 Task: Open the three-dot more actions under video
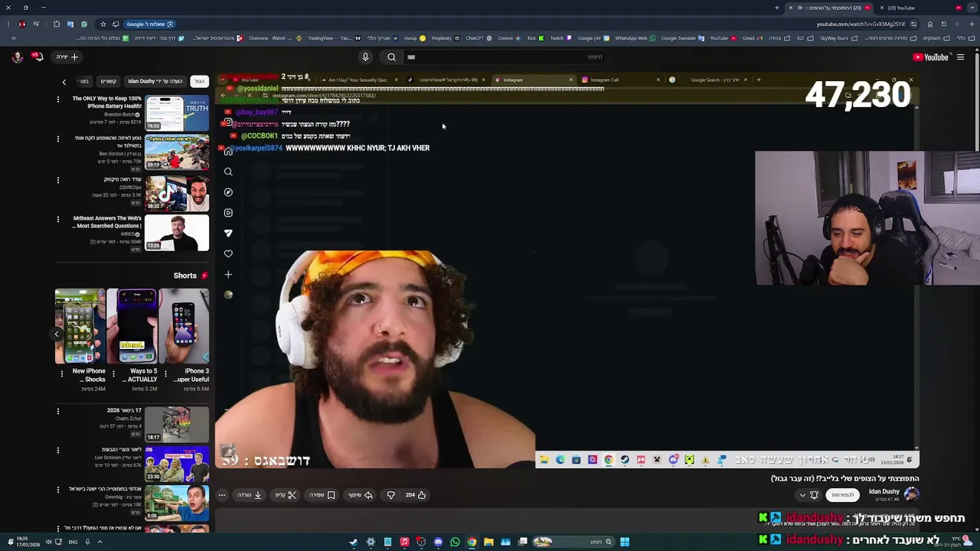point(222,495)
